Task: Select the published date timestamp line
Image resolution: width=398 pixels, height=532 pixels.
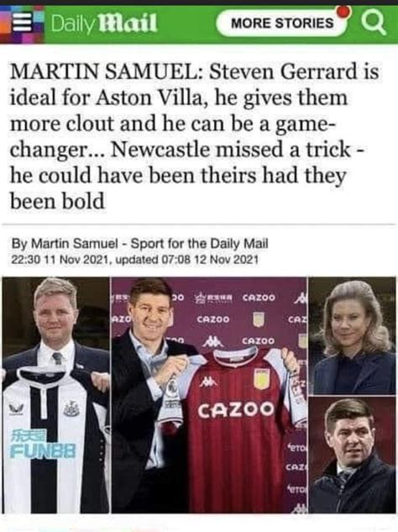Action: point(135,260)
